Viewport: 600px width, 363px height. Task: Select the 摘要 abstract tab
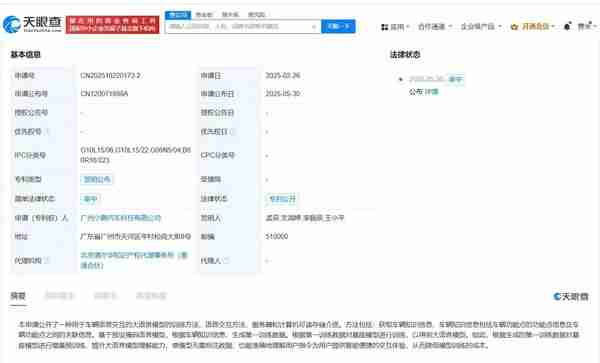pyautogui.click(x=18, y=296)
